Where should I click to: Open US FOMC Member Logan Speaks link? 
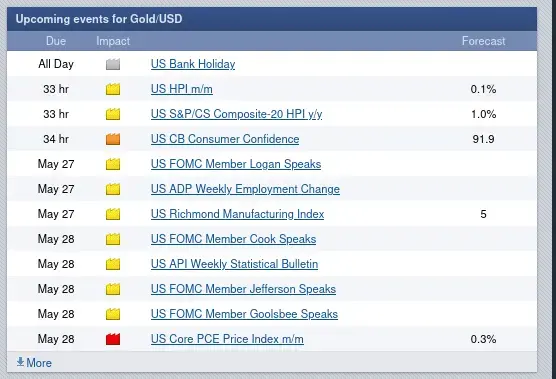[x=236, y=164]
